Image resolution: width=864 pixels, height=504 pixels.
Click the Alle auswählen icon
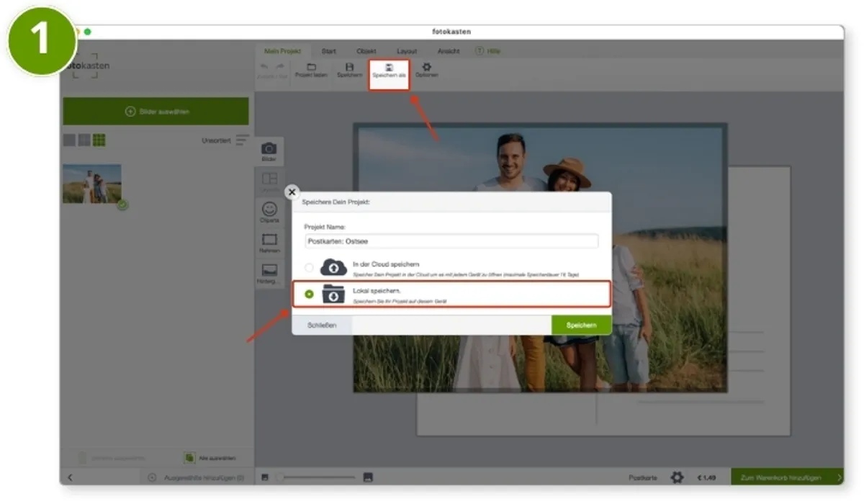(x=189, y=458)
